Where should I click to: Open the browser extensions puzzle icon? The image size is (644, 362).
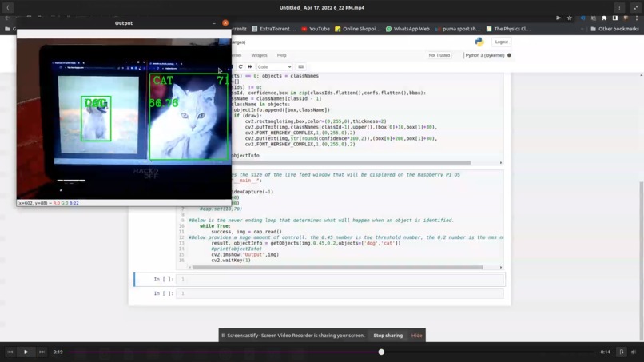tap(604, 18)
